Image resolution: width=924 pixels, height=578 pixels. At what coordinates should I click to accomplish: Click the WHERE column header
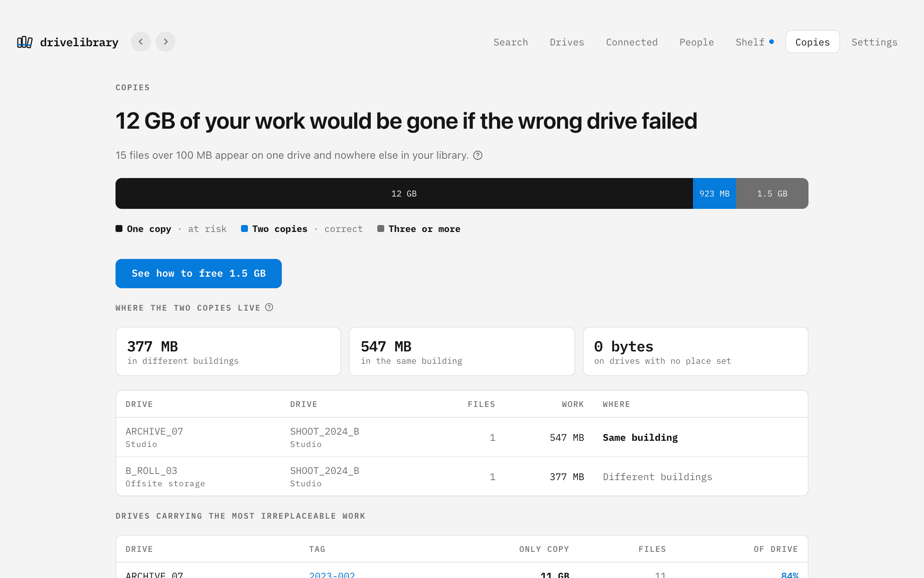pyautogui.click(x=616, y=404)
